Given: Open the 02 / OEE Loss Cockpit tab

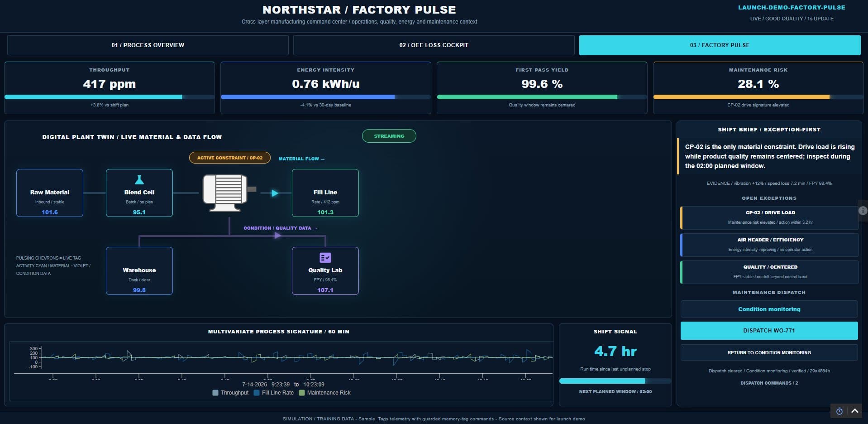Looking at the screenshot, I should 434,45.
